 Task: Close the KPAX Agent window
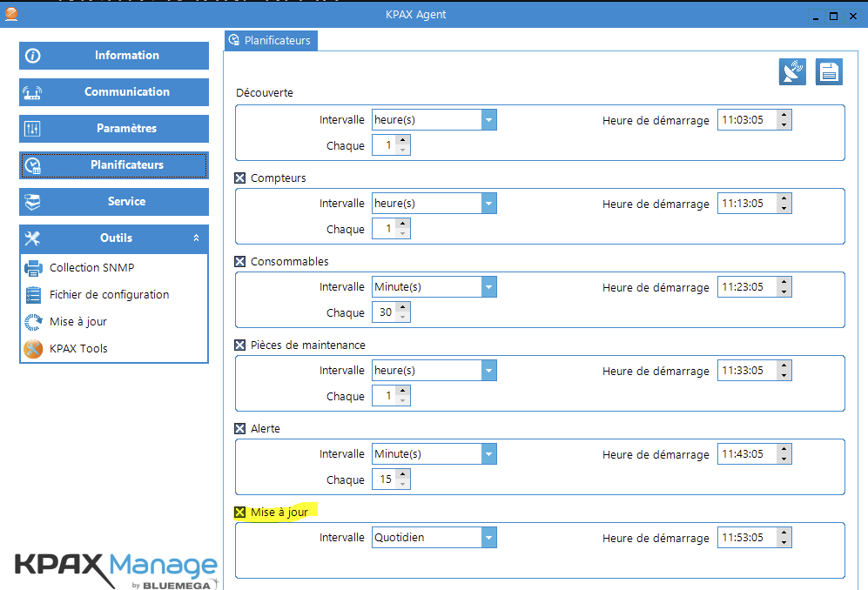[853, 17]
